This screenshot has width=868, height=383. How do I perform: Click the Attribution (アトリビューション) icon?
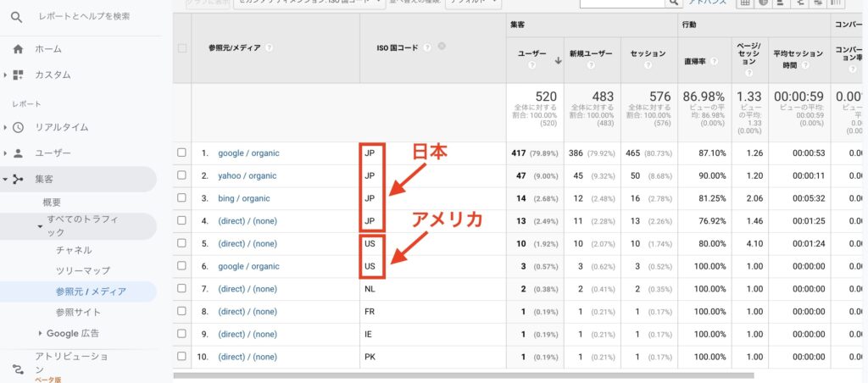point(19,369)
